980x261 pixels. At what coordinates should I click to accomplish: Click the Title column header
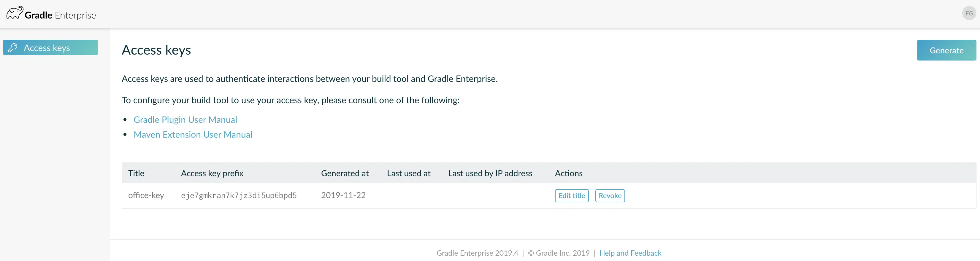pyautogui.click(x=136, y=173)
